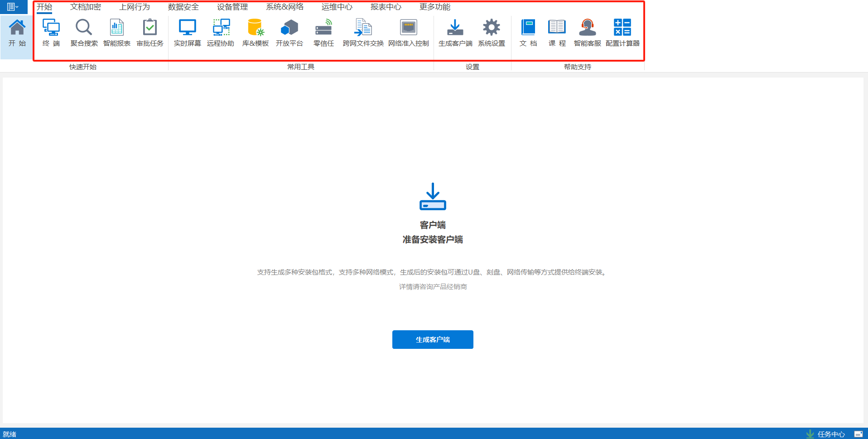Viewport: 868px width, 439px height.
Task: Select the 审批任务 approval task icon
Action: (x=150, y=28)
